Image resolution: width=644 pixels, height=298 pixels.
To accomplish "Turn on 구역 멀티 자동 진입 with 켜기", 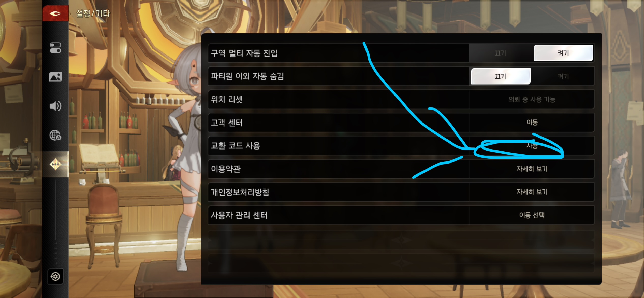I will [x=563, y=53].
